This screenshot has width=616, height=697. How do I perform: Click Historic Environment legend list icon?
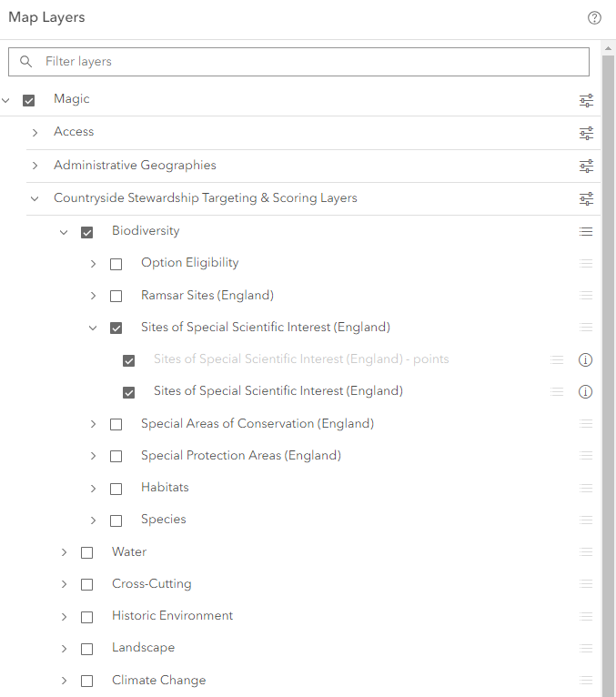(x=586, y=616)
